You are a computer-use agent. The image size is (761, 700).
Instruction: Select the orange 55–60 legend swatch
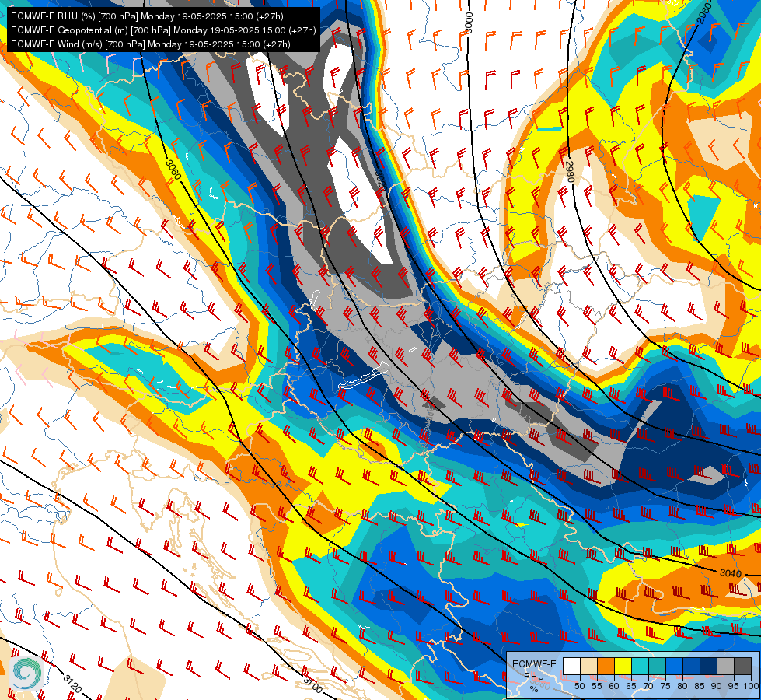tap(606, 666)
